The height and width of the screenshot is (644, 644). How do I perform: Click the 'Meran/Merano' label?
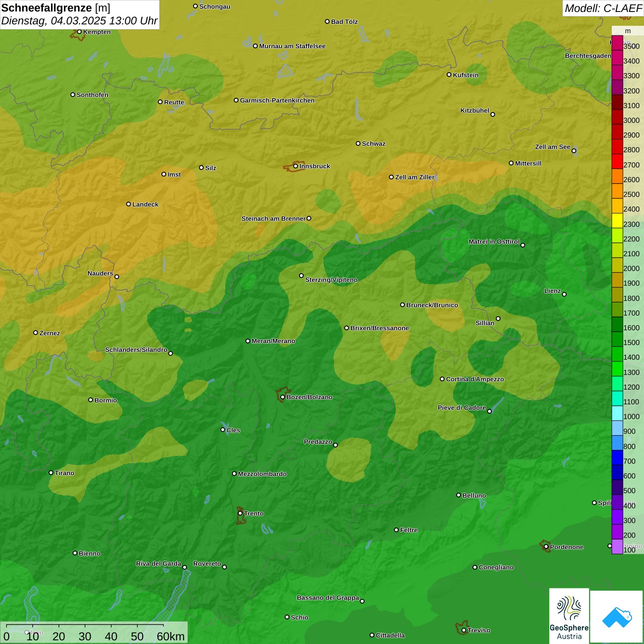tap(273, 341)
